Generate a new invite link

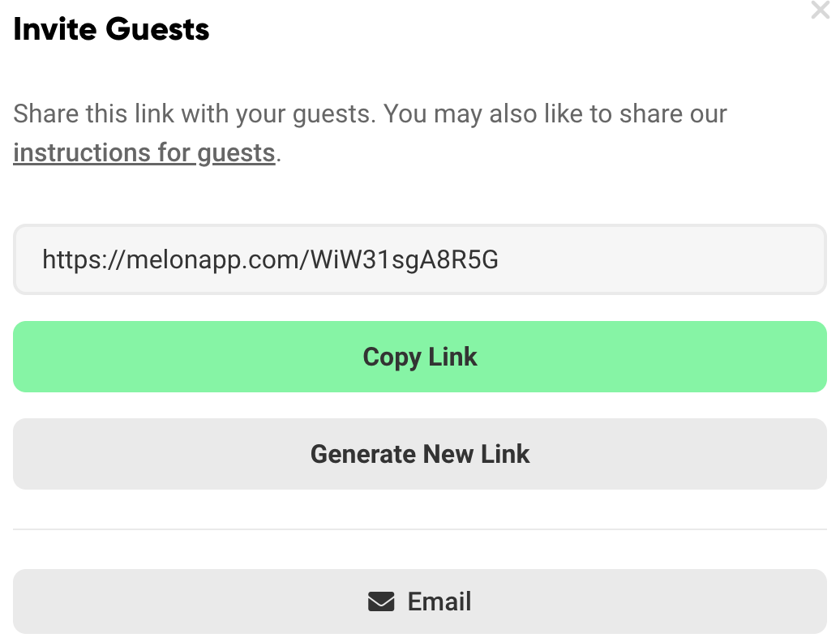point(420,454)
